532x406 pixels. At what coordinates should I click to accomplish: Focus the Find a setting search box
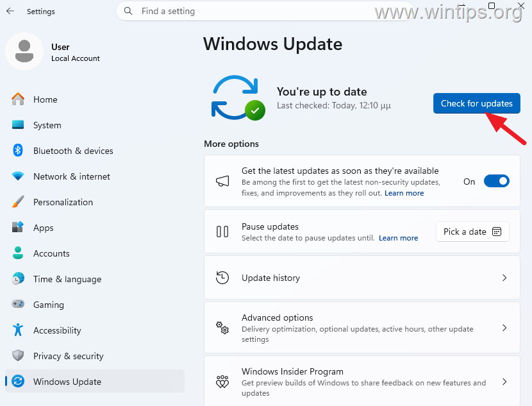pyautogui.click(x=265, y=11)
